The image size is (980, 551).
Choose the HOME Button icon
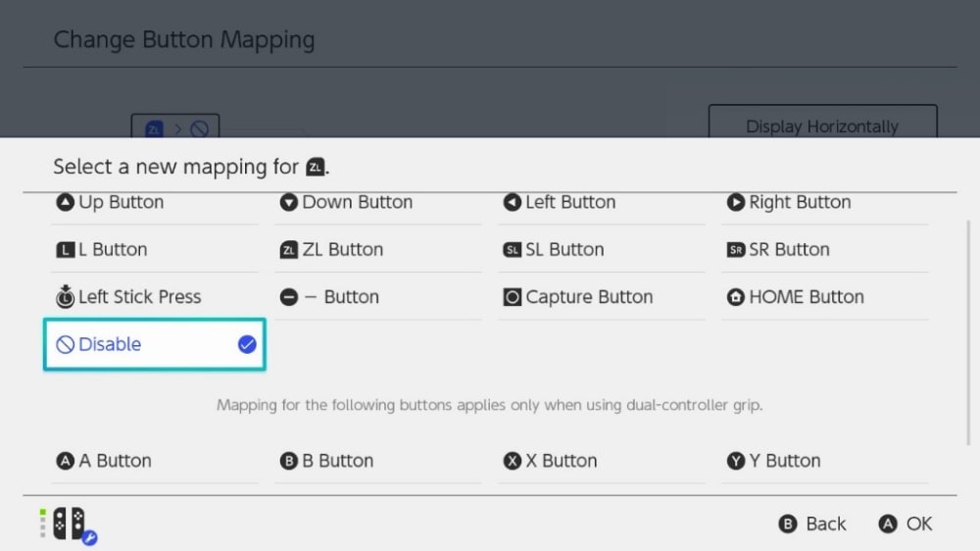point(735,297)
